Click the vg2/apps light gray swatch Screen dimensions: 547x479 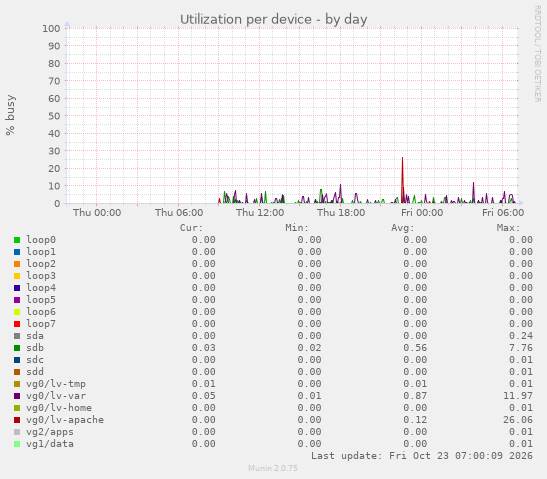pos(17,432)
